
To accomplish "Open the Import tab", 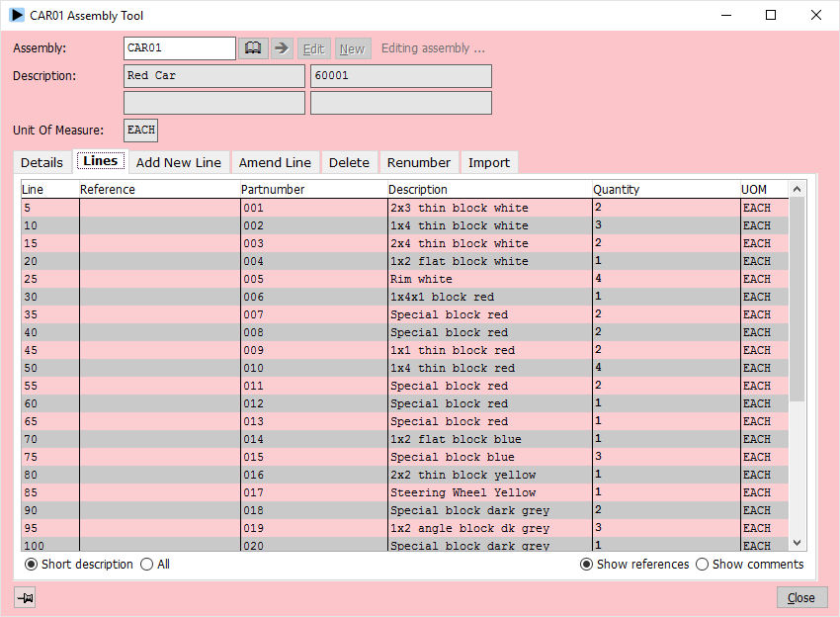I will [x=489, y=162].
